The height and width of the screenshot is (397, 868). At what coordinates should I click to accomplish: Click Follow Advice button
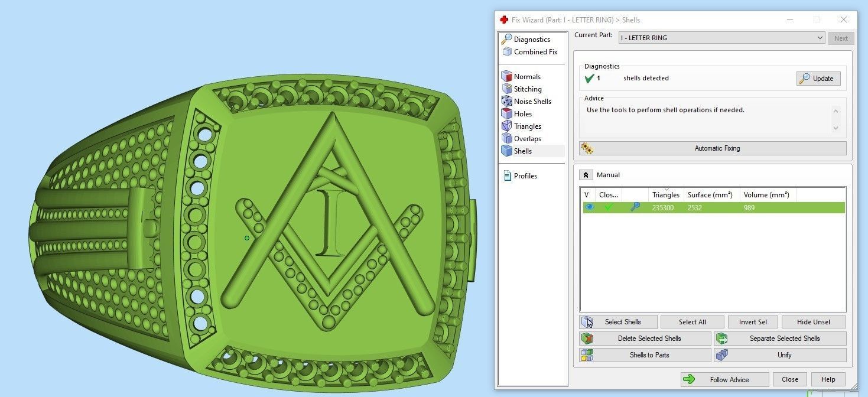pos(725,379)
